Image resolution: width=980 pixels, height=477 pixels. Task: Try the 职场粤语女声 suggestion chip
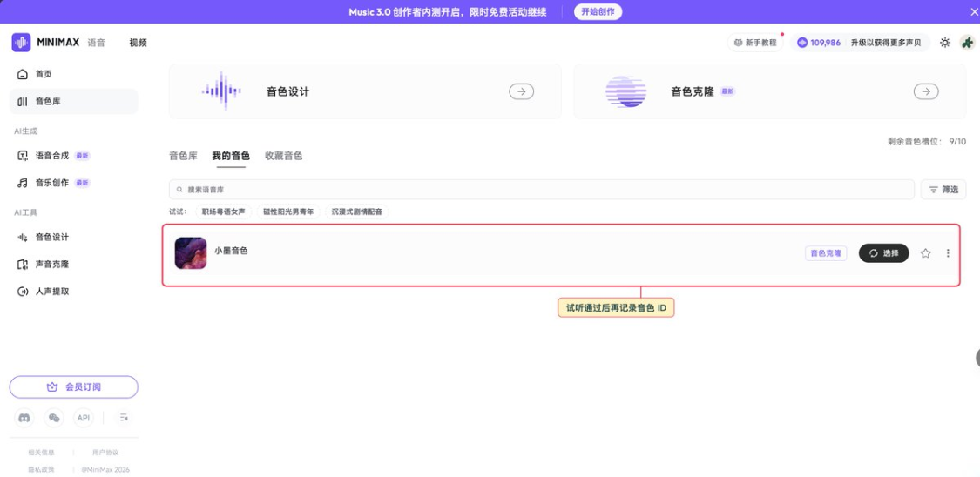224,212
